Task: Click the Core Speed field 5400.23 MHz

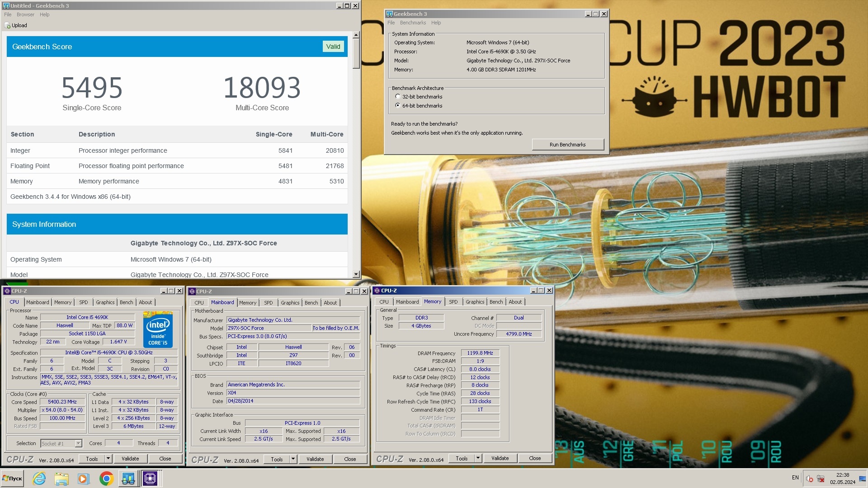Action: click(x=62, y=402)
